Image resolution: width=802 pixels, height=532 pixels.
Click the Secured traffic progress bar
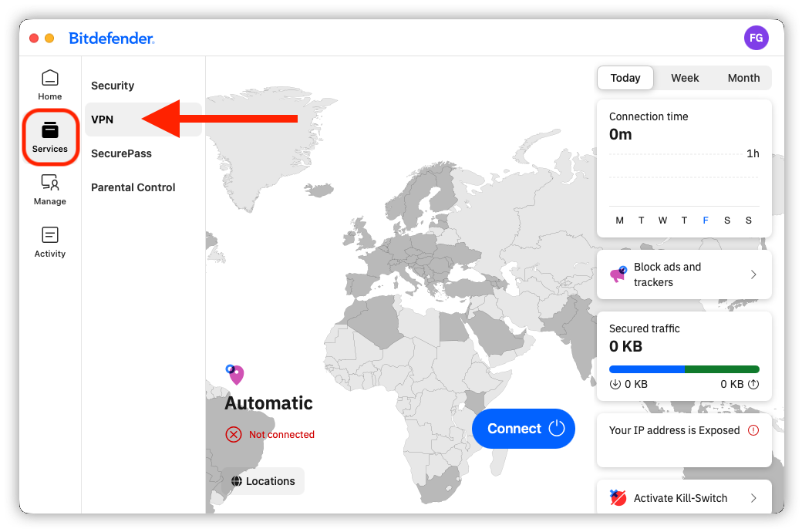pyautogui.click(x=684, y=369)
